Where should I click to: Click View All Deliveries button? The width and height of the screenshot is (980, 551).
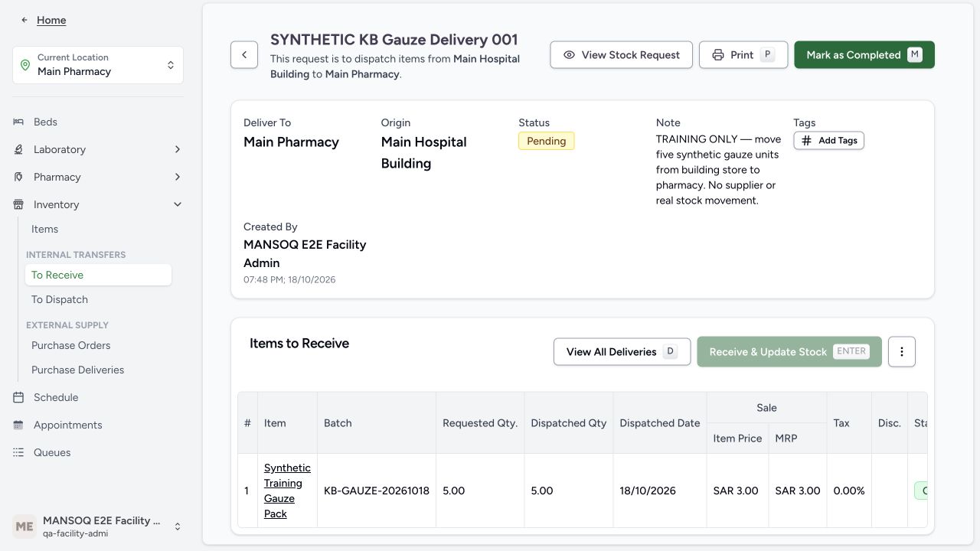tap(622, 352)
